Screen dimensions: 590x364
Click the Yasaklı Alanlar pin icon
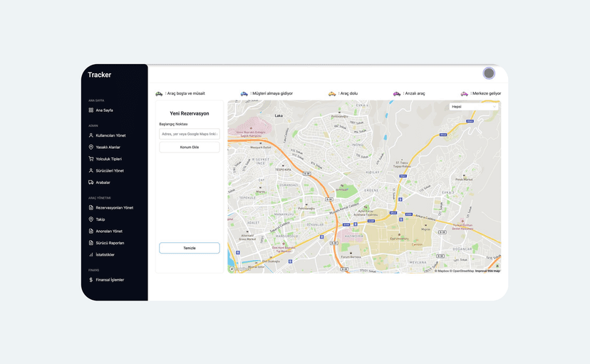point(91,147)
